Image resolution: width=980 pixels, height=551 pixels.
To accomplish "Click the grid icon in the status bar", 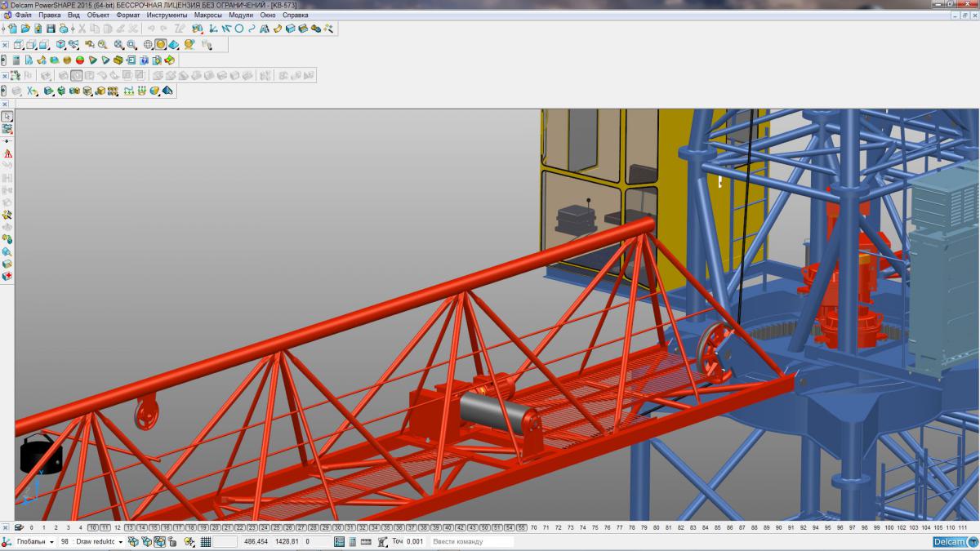I will [x=206, y=541].
